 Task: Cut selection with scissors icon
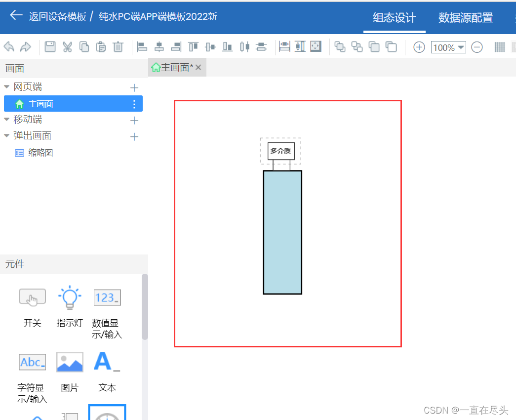[x=68, y=47]
